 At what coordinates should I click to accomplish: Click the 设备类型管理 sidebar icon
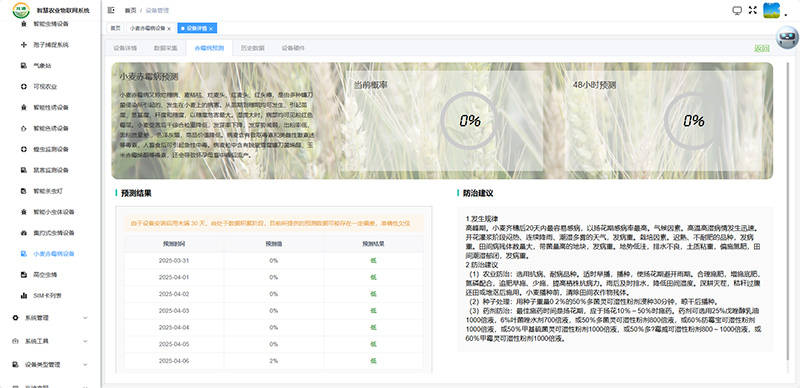tap(15, 365)
